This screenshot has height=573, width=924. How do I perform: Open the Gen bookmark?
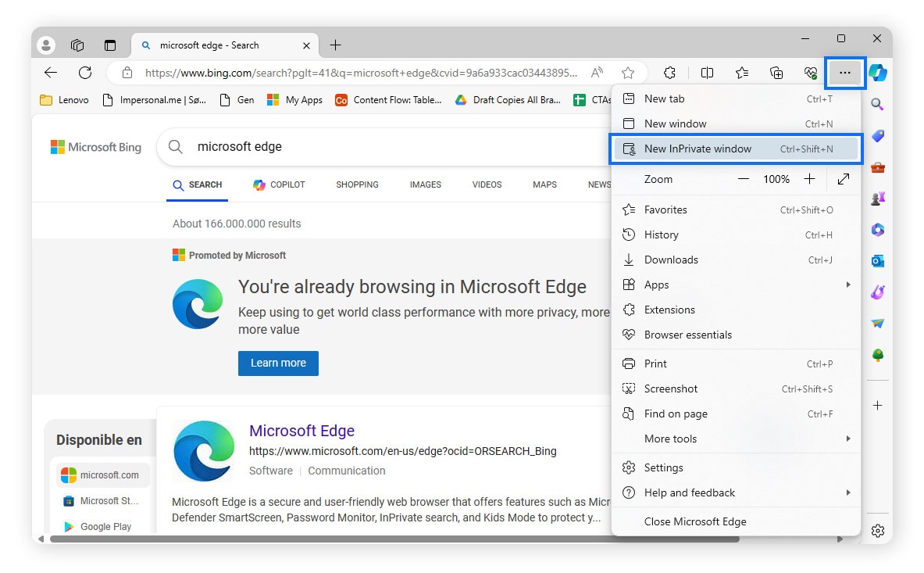237,99
